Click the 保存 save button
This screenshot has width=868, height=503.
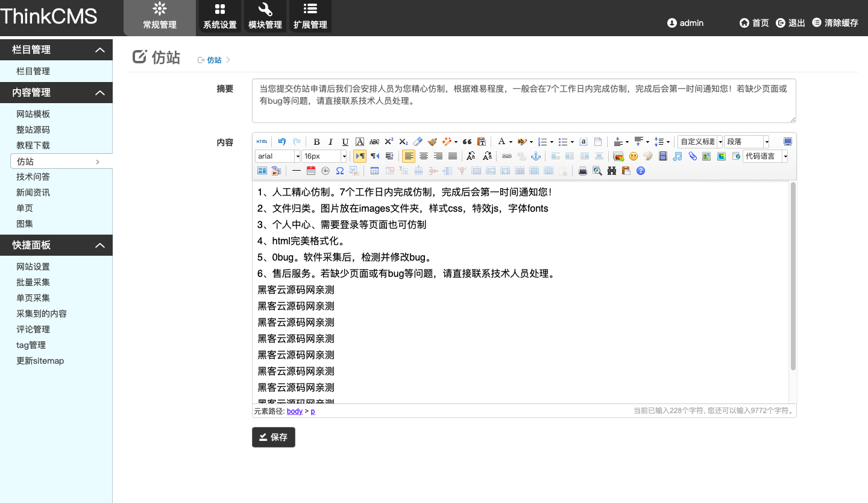pos(274,437)
